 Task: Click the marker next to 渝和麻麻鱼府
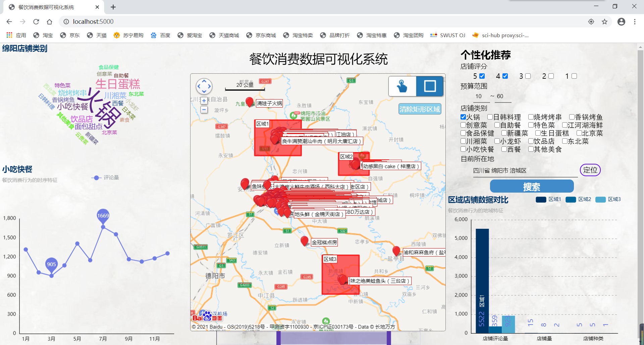coord(396,251)
